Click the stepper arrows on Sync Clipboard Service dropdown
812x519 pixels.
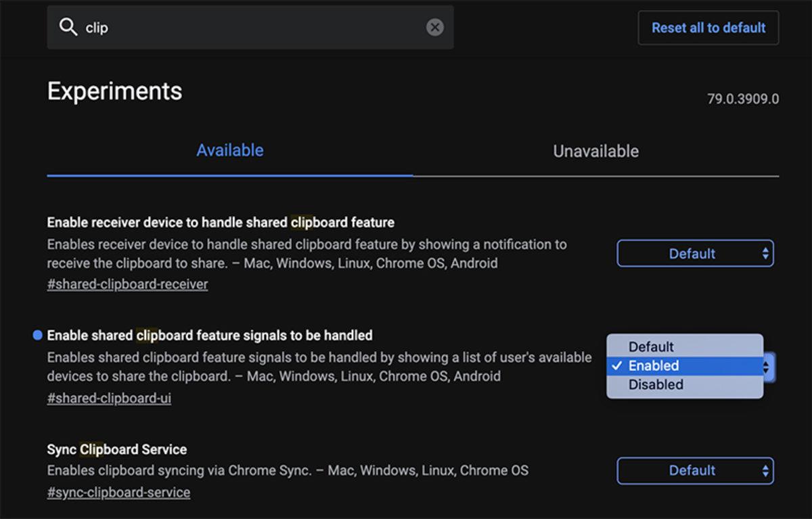click(x=765, y=470)
